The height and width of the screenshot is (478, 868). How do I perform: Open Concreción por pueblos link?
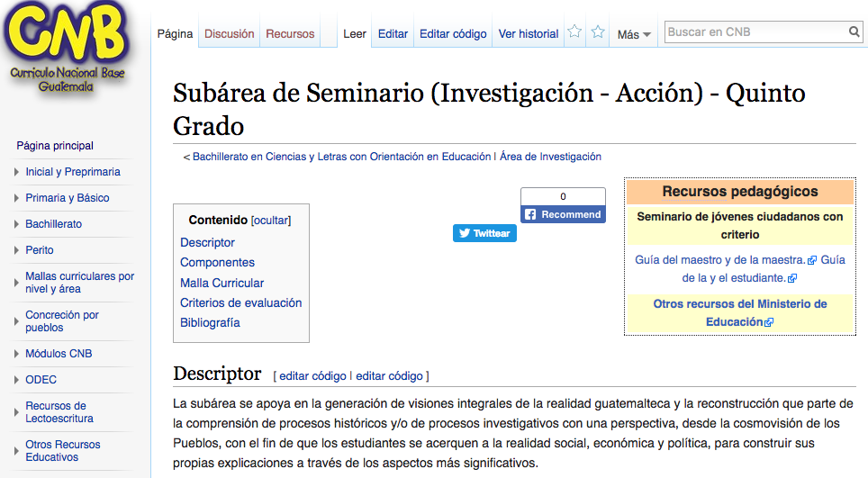click(x=62, y=320)
